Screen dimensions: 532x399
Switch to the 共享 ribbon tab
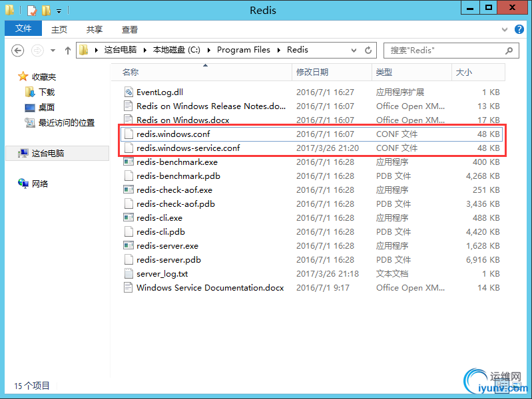95,29
